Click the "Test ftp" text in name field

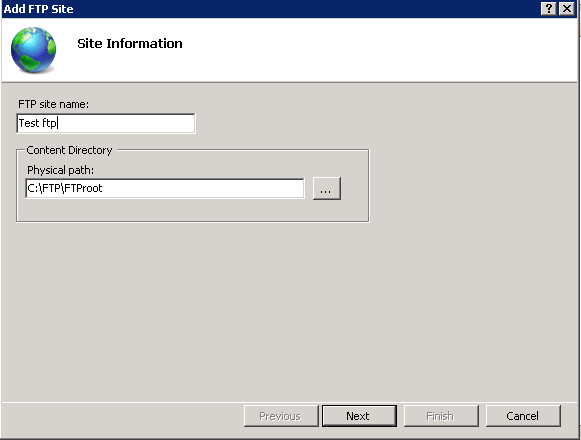point(38,123)
